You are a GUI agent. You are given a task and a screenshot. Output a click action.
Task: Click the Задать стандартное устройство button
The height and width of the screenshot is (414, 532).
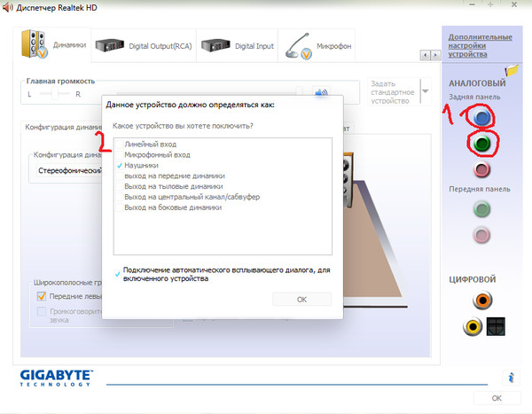(394, 92)
